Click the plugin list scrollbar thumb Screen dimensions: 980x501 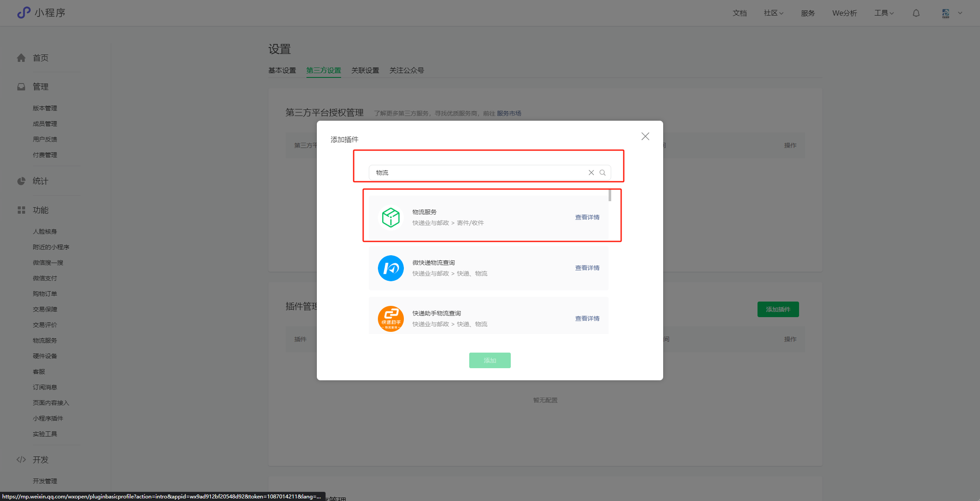coord(609,196)
